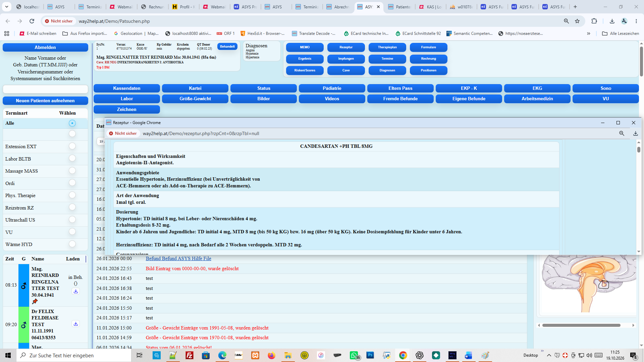Click right arrow of horizontal scrollbar under brain image
Screen dimensions: 644x362
(633, 325)
